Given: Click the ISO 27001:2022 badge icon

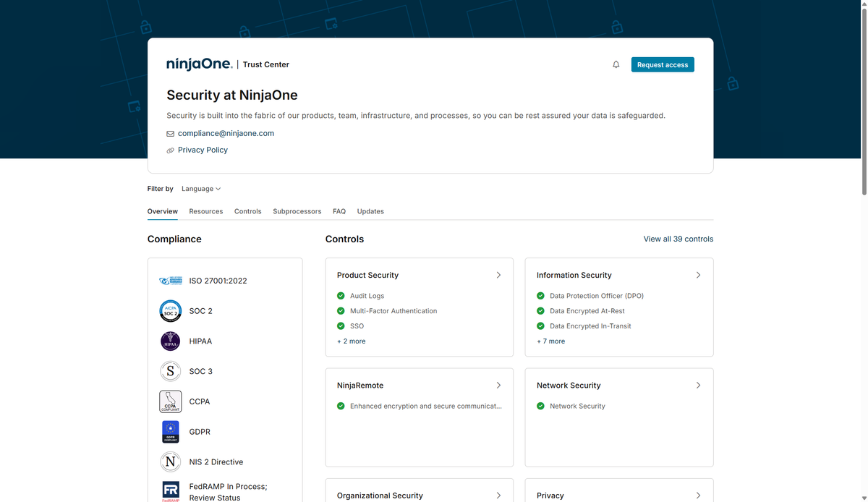Looking at the screenshot, I should 171,281.
